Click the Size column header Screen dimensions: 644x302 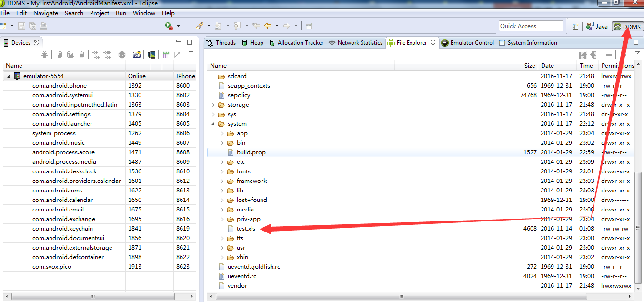coord(530,66)
